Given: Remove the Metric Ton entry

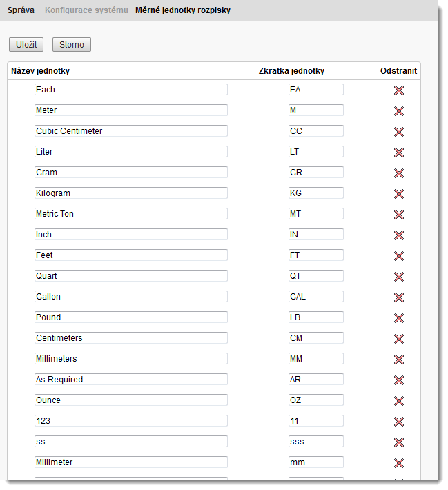Looking at the screenshot, I should click(x=398, y=215).
